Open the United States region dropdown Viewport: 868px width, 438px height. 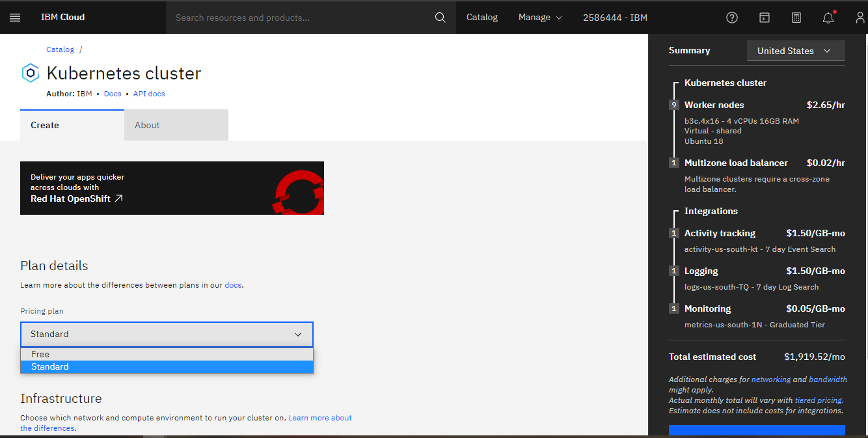click(795, 51)
